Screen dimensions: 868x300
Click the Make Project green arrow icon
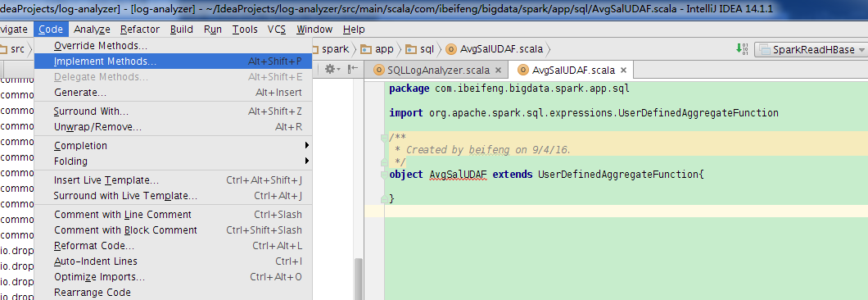742,49
